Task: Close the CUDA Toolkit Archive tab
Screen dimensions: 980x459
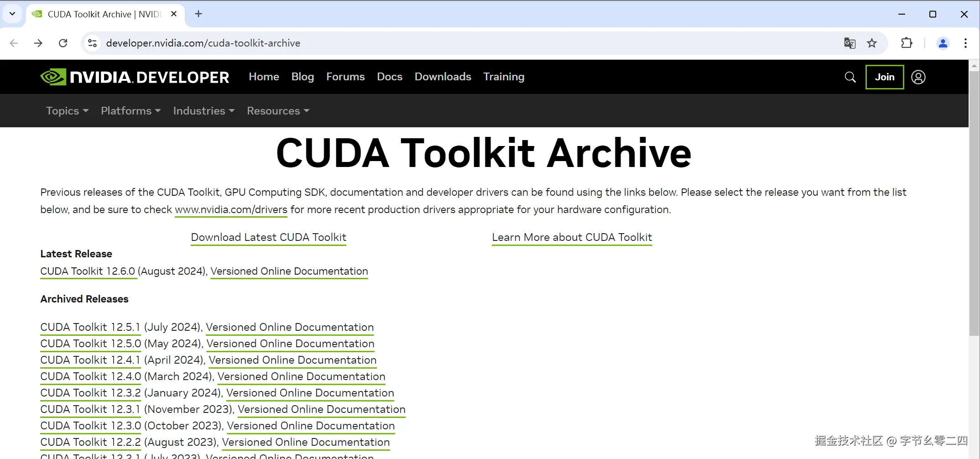Action: 174,14
